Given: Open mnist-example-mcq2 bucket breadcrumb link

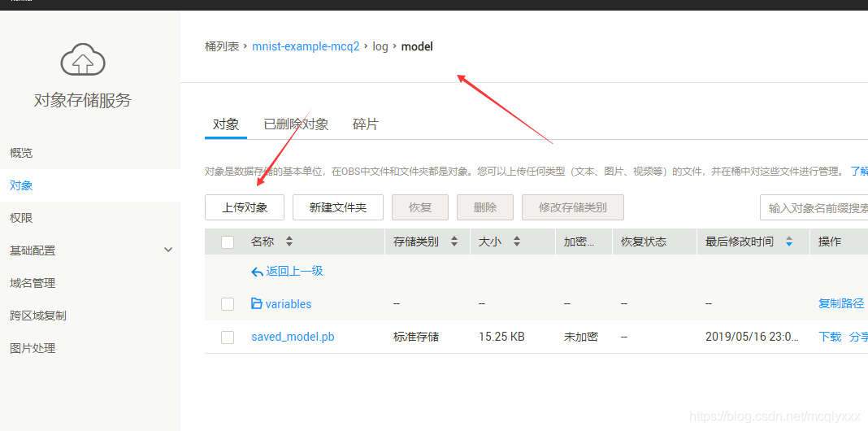Looking at the screenshot, I should (x=306, y=46).
